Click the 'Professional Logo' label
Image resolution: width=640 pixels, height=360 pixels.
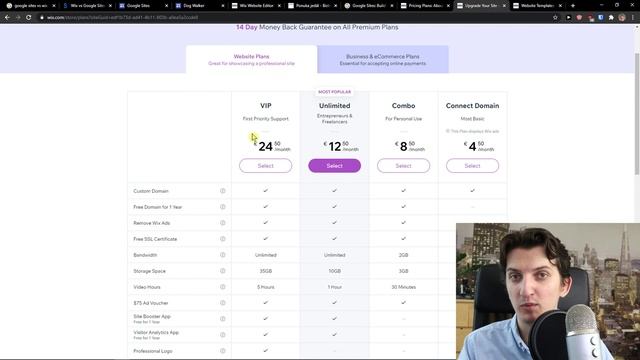point(153,351)
